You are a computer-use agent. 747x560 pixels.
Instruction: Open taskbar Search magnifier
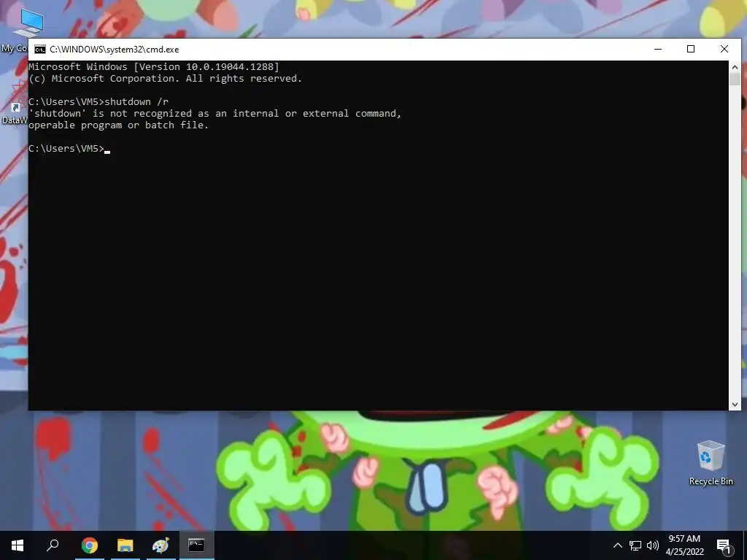53,545
